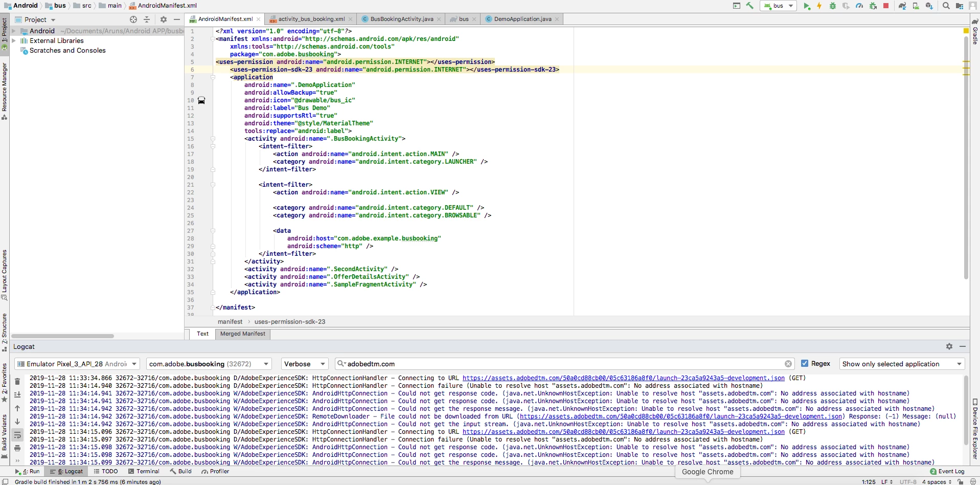
Task: Expand the External Libraries node
Action: click(14, 40)
